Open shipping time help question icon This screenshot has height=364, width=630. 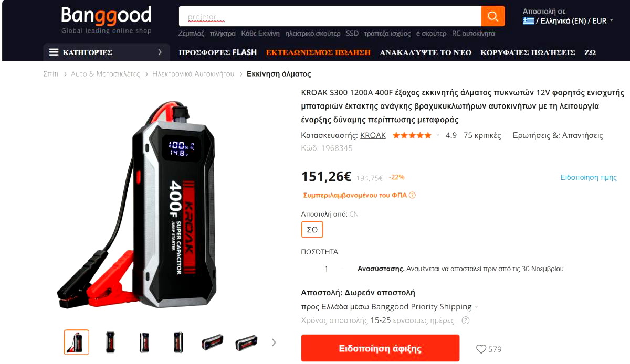click(x=465, y=320)
